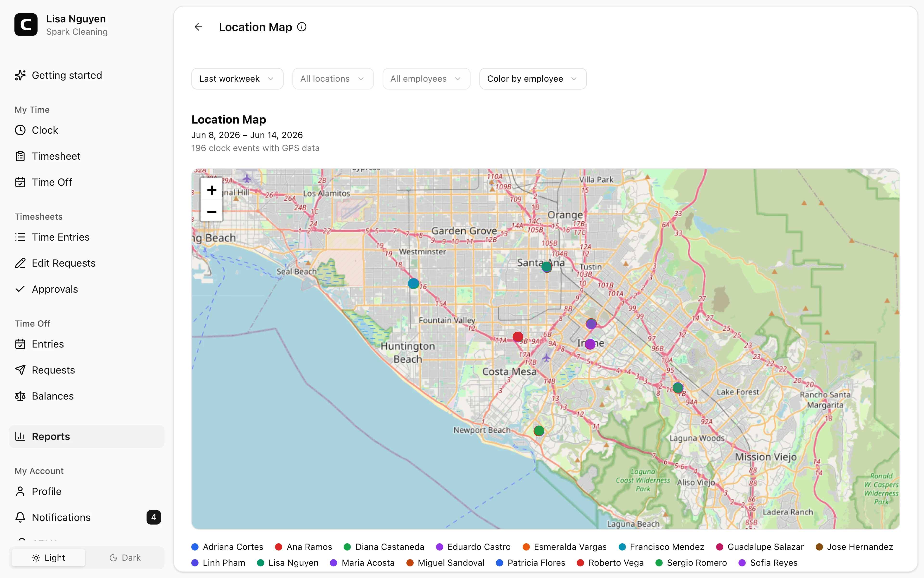Open Notifications page
This screenshot has width=924, height=578.
click(87, 518)
